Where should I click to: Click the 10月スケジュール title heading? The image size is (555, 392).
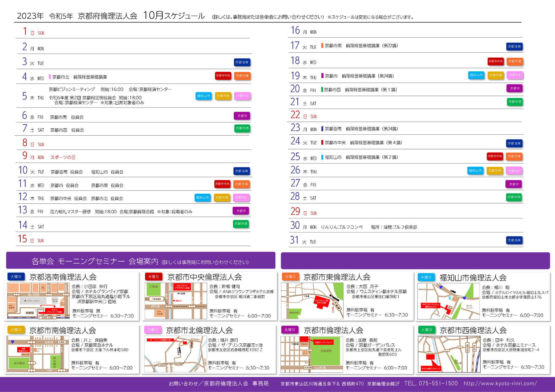174,15
